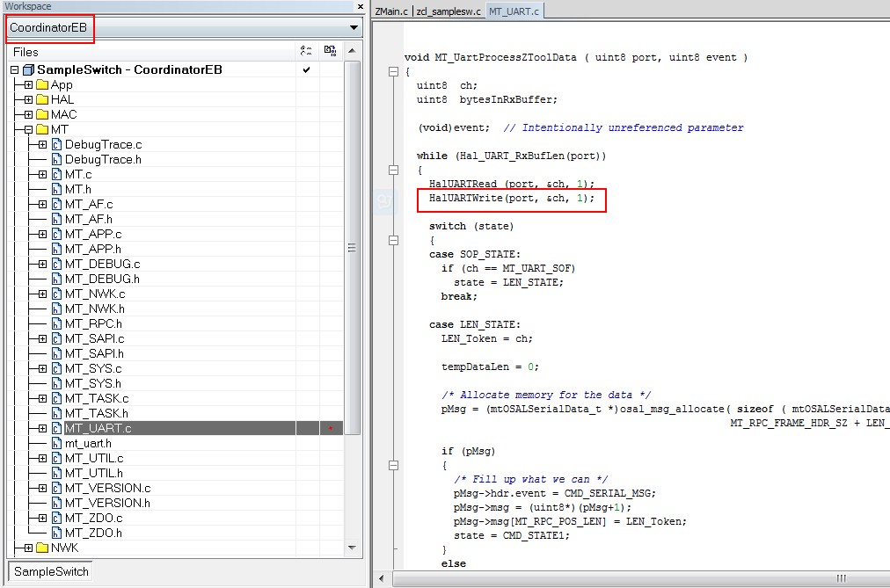Screen dimensions: 890x588
Task: Click the MT folder icon
Action: 42,130
